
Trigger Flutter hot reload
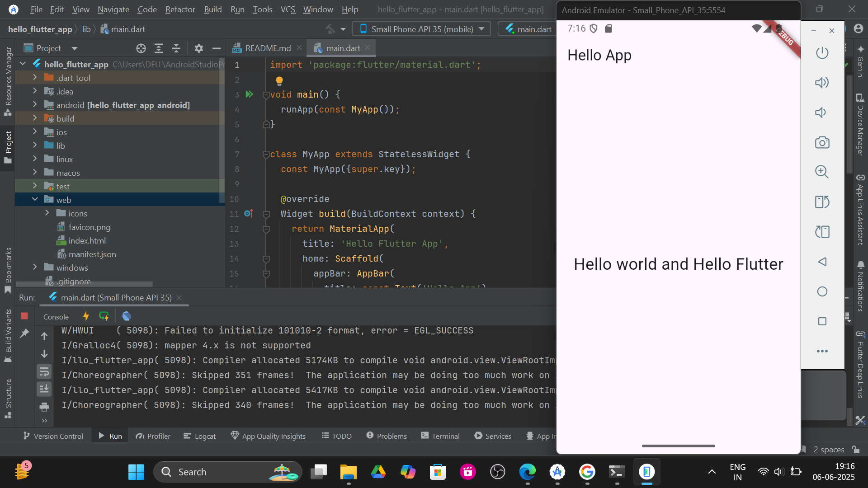click(86, 316)
